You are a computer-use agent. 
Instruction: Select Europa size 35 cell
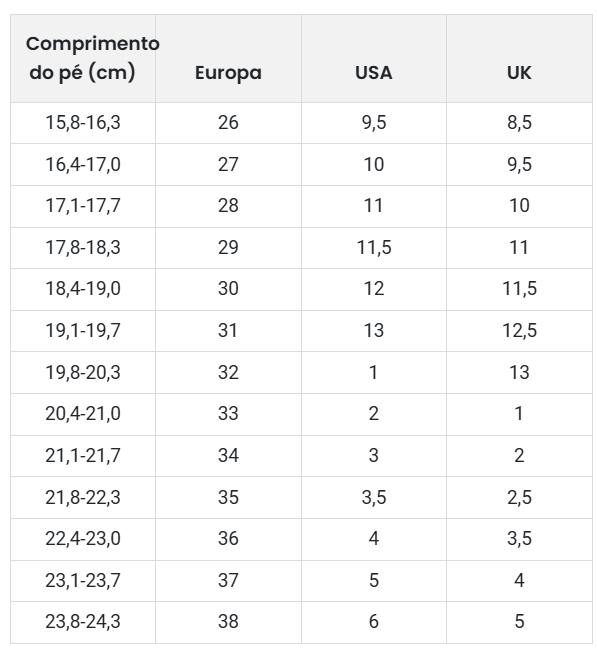pyautogui.click(x=228, y=497)
